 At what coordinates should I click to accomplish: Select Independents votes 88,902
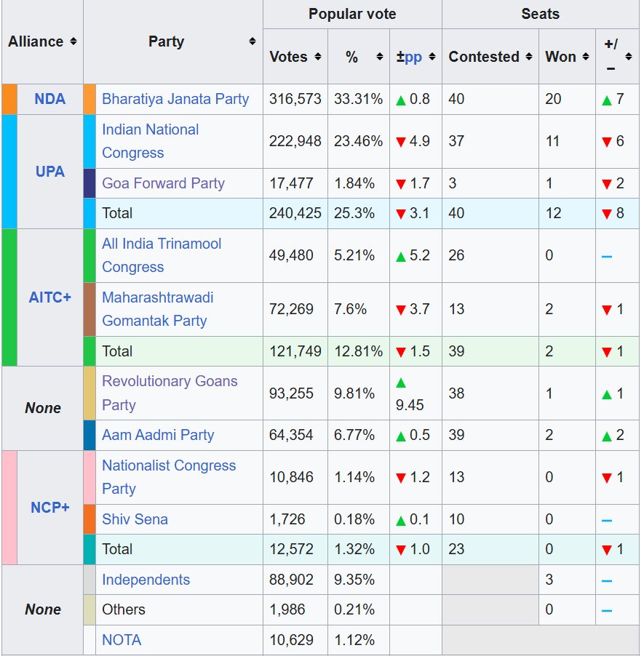pyautogui.click(x=295, y=580)
